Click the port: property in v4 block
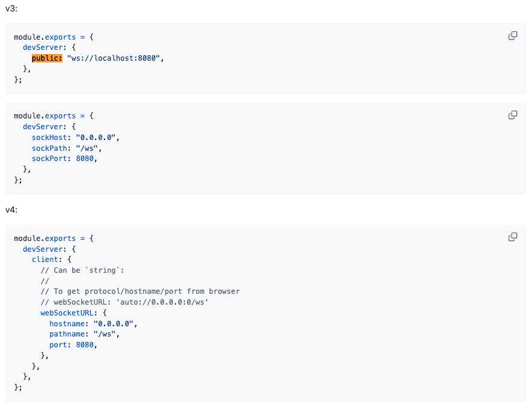532x408 pixels. (58, 344)
